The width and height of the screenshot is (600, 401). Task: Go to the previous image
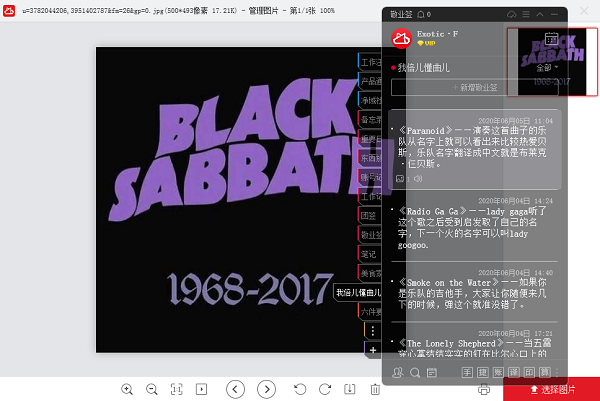point(235,390)
